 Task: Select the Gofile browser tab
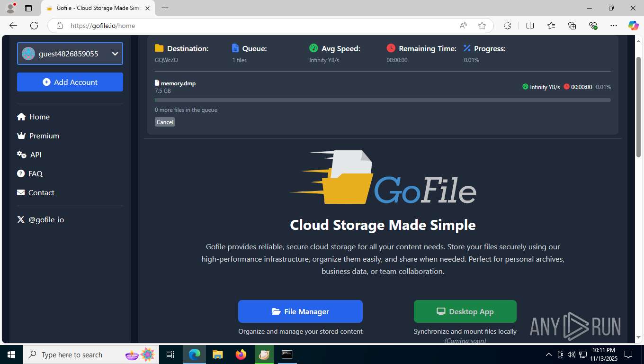tap(98, 8)
